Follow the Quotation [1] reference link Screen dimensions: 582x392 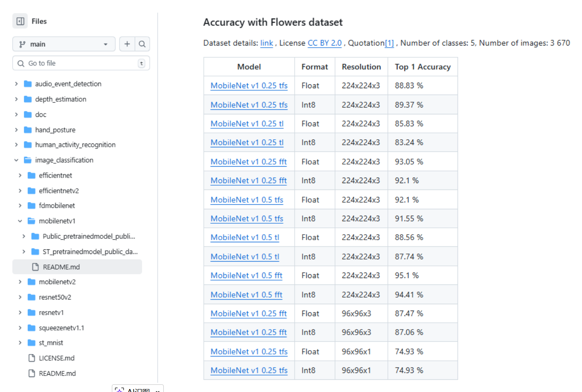389,43
